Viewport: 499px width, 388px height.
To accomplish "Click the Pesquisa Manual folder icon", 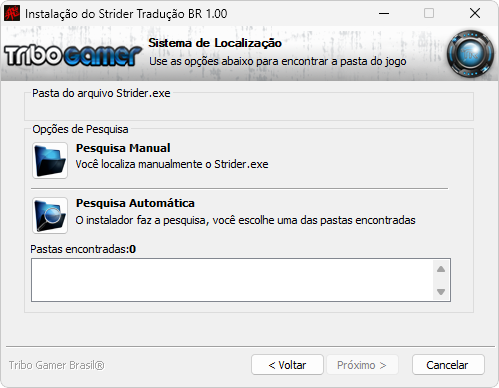I will [50, 160].
